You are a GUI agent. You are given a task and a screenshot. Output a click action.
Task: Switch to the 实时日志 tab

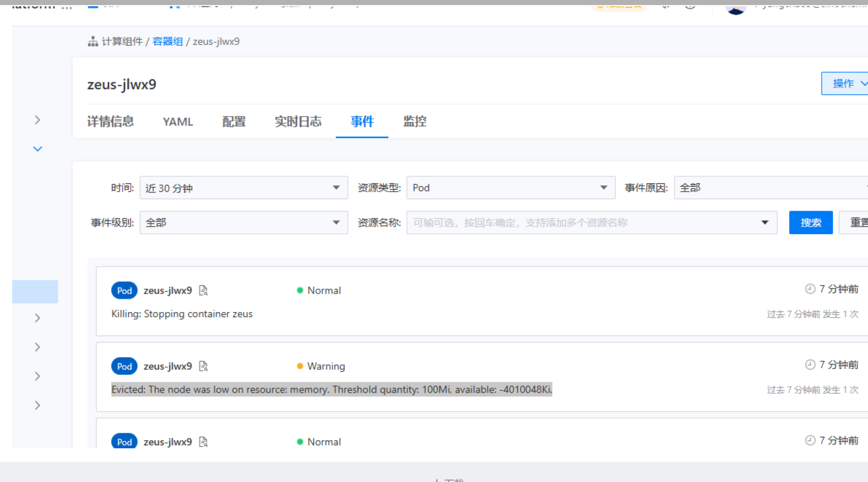click(x=298, y=121)
